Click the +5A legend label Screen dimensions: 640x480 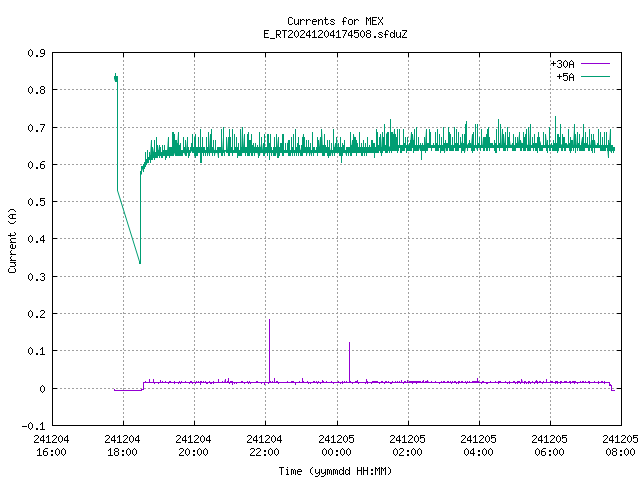[565, 77]
